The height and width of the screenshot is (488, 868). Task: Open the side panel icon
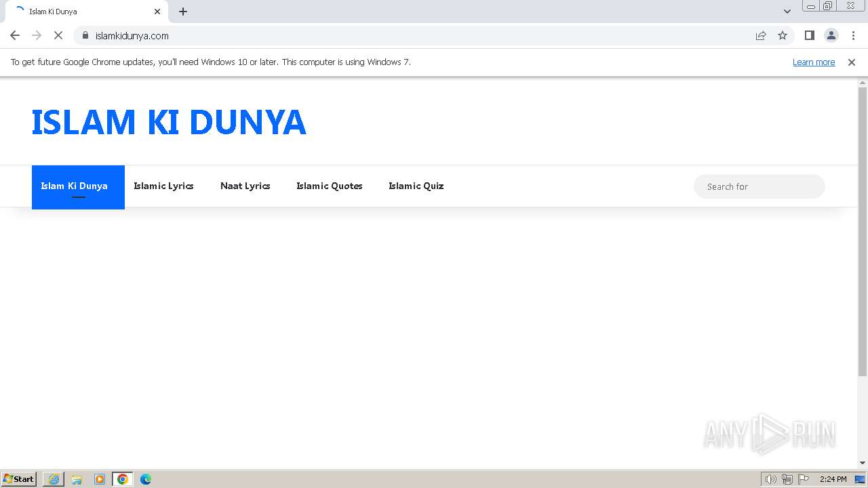coord(809,35)
